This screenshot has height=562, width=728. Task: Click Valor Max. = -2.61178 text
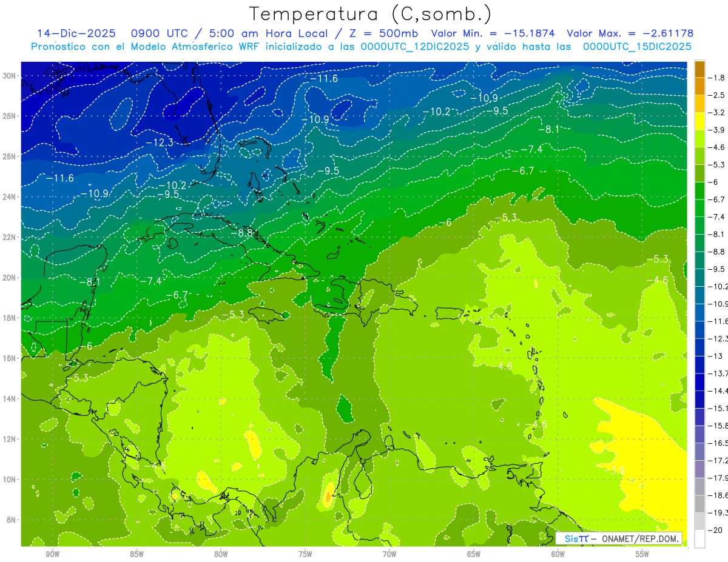[x=630, y=33]
